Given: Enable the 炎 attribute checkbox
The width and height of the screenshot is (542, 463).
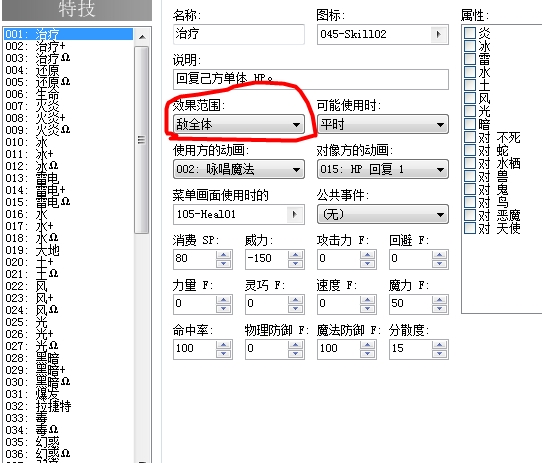Looking at the screenshot, I should click(470, 33).
